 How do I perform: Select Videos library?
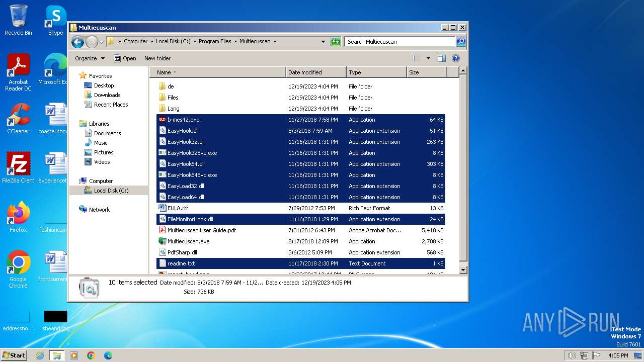102,162
